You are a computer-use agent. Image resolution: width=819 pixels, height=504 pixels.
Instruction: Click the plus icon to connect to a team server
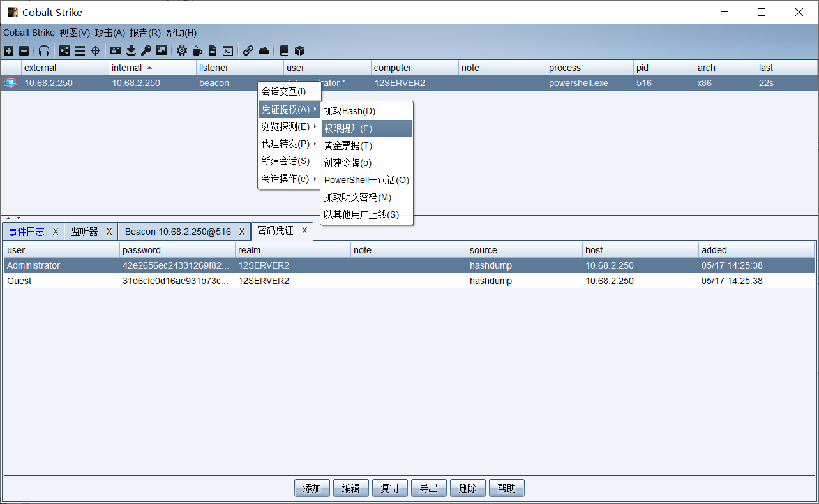click(x=9, y=50)
